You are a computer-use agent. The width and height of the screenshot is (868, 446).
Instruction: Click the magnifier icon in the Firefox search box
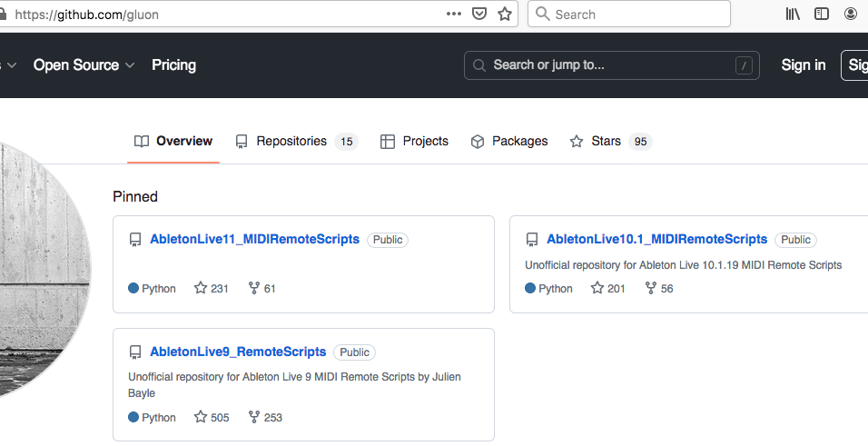click(543, 14)
